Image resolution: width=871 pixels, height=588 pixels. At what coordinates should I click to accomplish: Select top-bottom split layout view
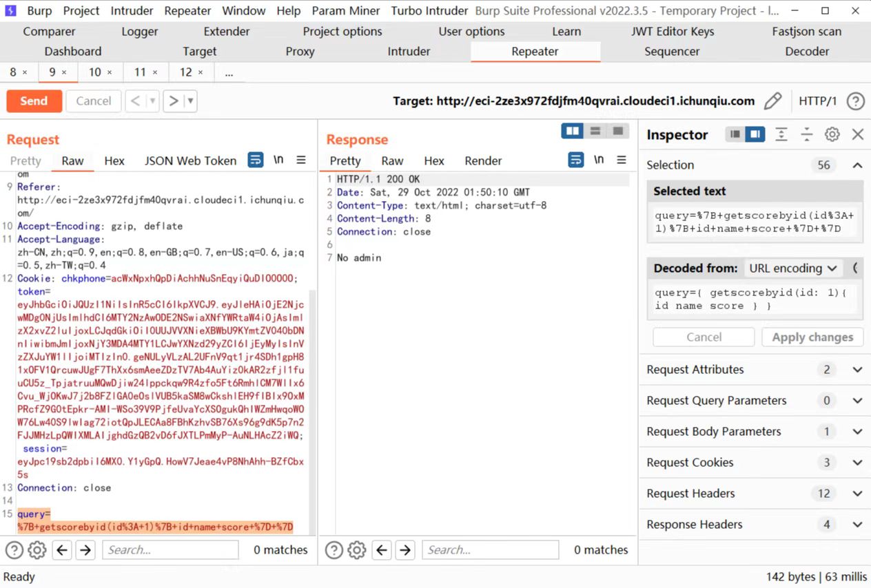click(595, 131)
